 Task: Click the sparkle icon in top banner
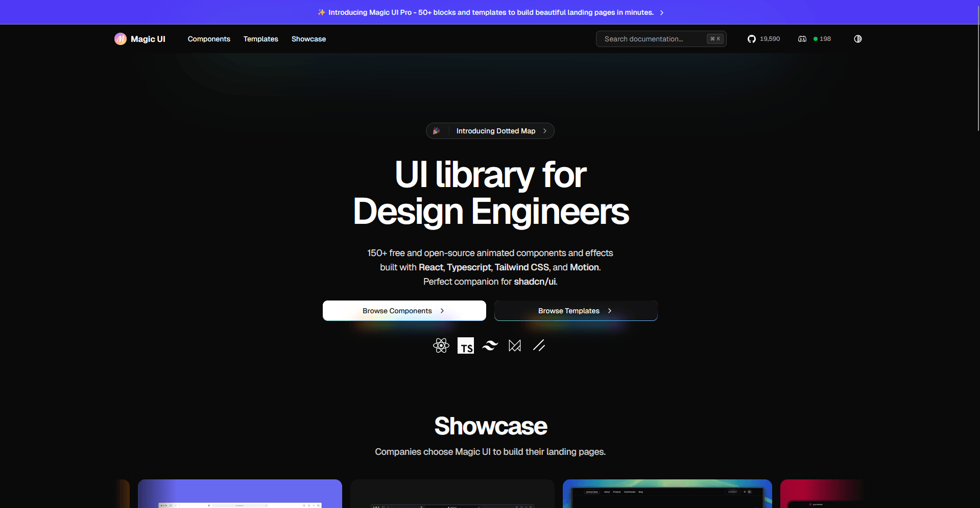(x=321, y=12)
